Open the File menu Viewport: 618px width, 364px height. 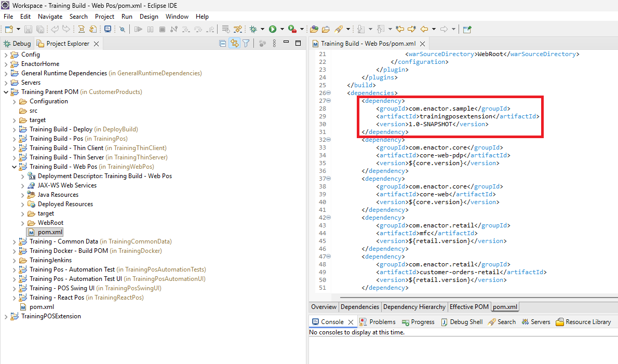pos(8,17)
